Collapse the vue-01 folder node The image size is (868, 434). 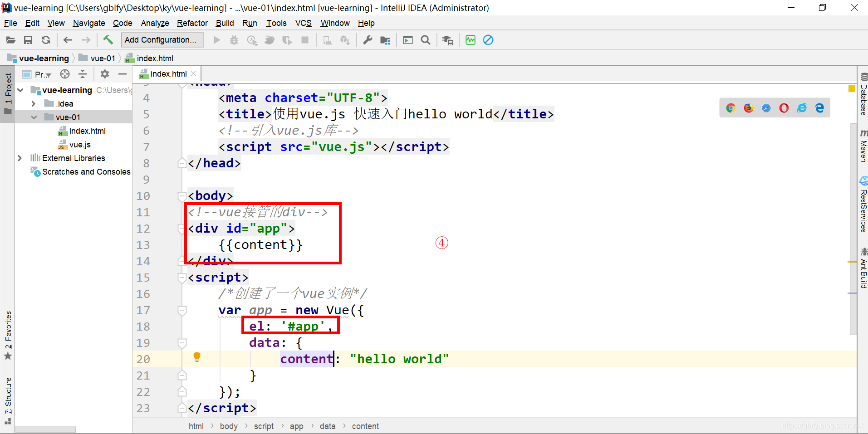click(x=34, y=117)
